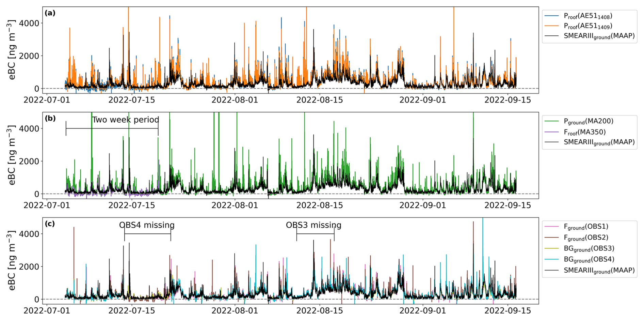
Task: Click the Froof(MA350) legend entry
Action: point(575,132)
